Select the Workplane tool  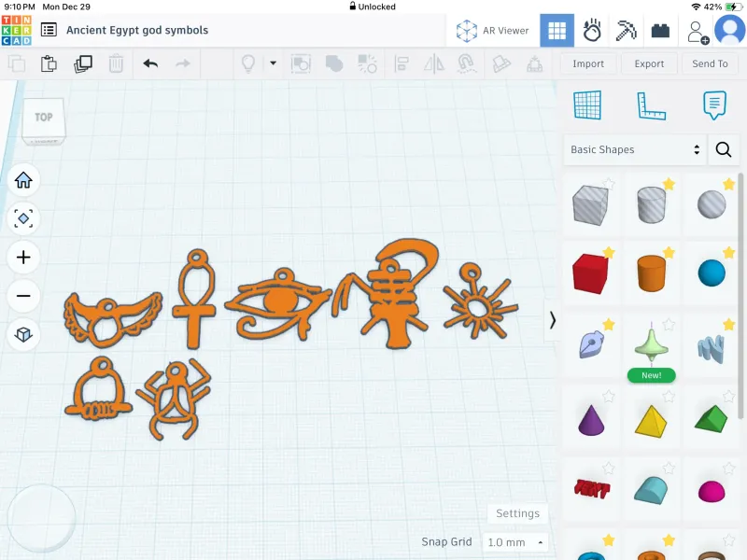coord(587,105)
